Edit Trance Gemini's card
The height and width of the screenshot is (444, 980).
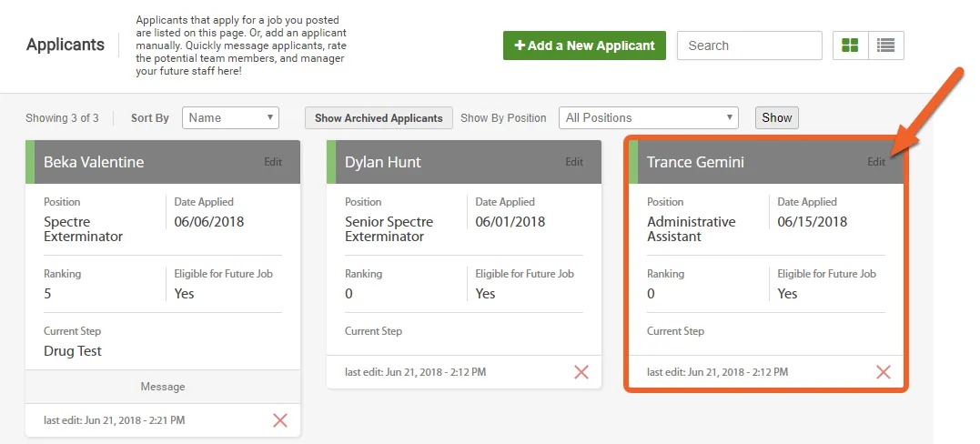[x=876, y=162]
